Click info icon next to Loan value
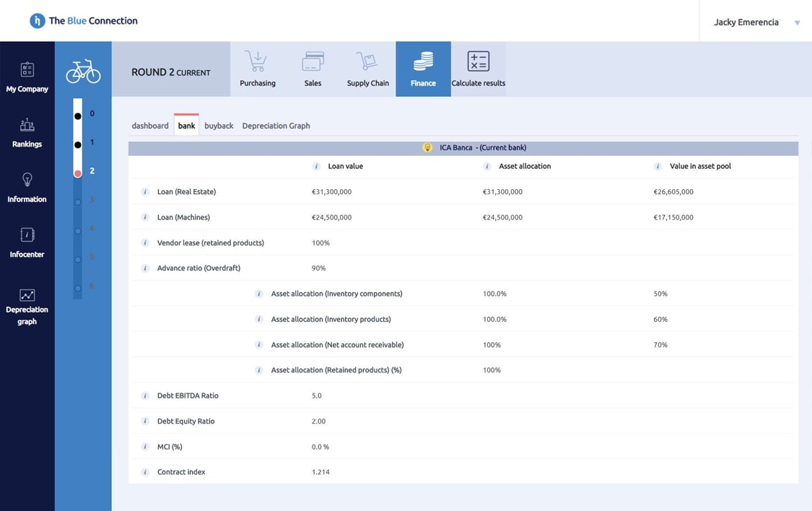Viewport: 812px width, 511px height. [316, 166]
